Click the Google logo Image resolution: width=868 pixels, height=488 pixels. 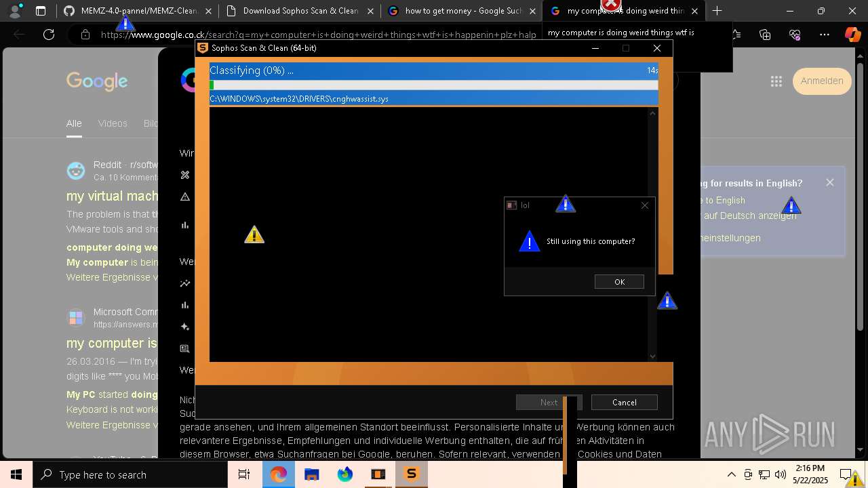pos(97,81)
